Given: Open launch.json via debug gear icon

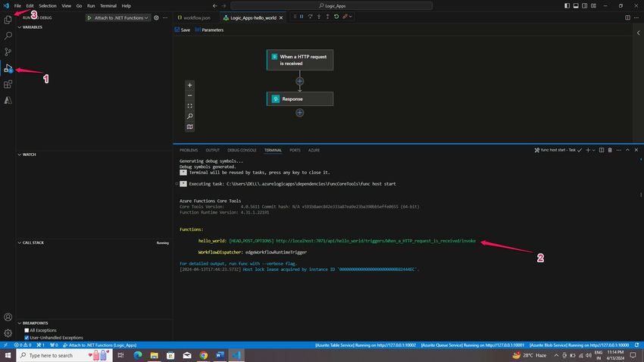Looking at the screenshot, I should (x=156, y=17).
